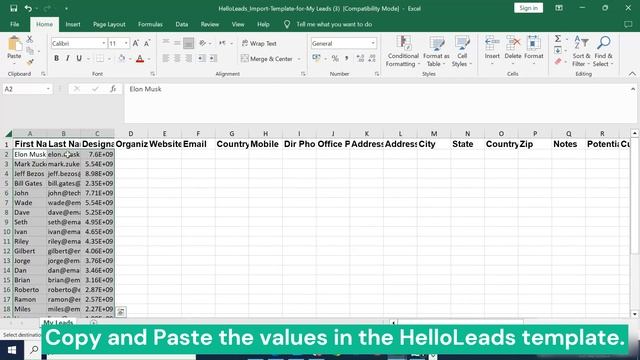The height and width of the screenshot is (360, 640).
Task: Click the Sign in button
Action: 529,8
